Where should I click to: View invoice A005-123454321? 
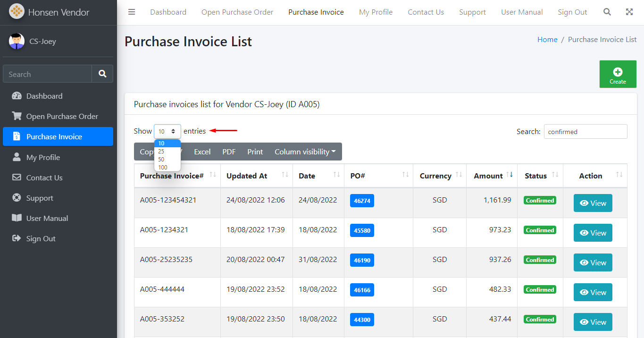593,203
